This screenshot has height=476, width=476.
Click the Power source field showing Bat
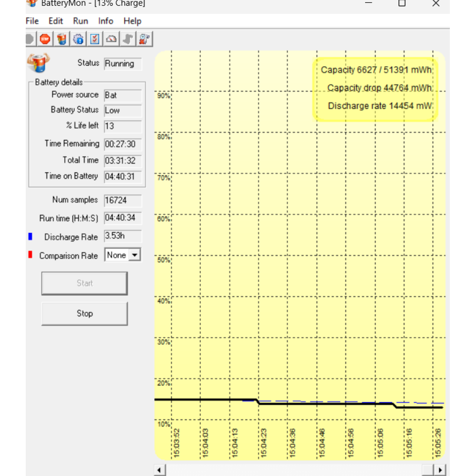tap(123, 95)
